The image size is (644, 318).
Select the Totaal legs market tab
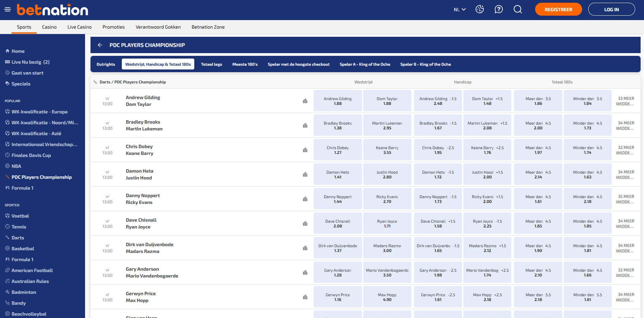coord(212,64)
